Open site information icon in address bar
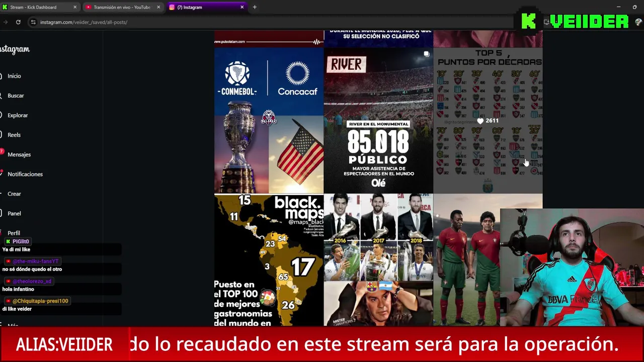Screen dimensions: 644x362 click(33, 22)
